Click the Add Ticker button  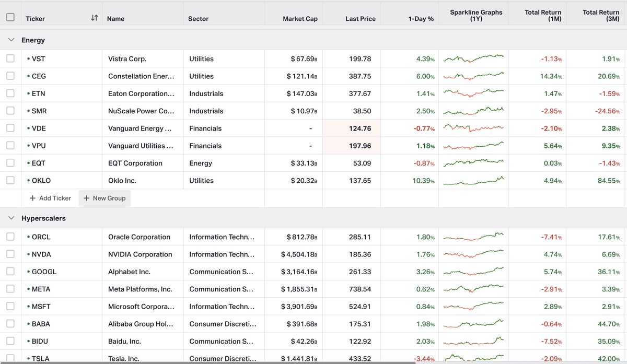point(50,198)
